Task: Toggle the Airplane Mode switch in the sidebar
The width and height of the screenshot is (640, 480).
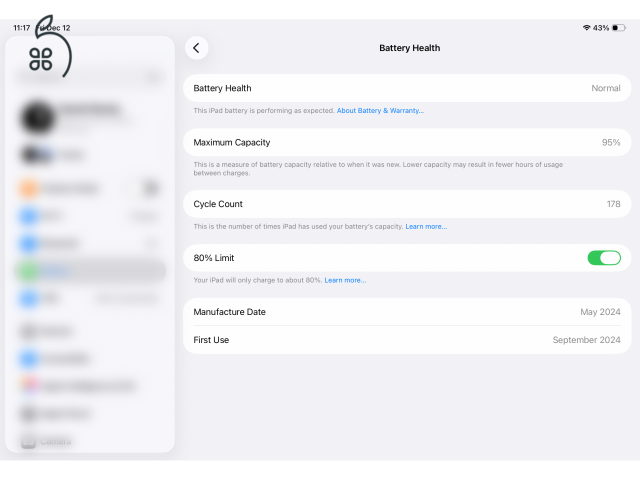Action: tap(150, 188)
